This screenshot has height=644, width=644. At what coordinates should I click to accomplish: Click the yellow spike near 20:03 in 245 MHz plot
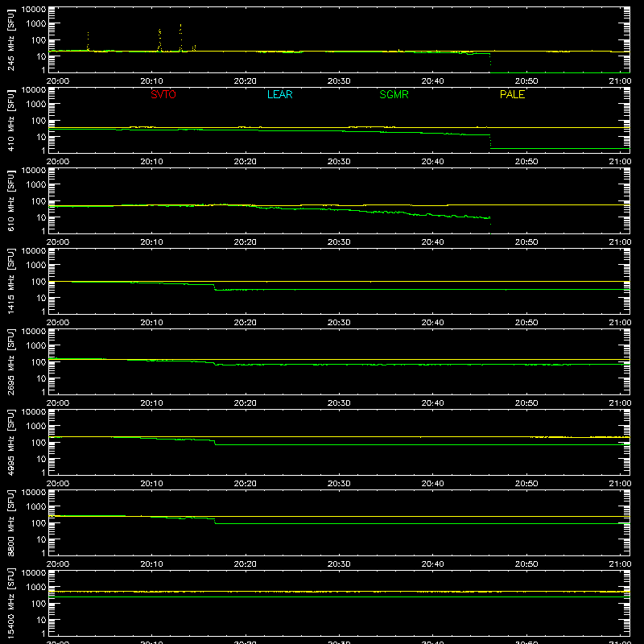(x=88, y=41)
